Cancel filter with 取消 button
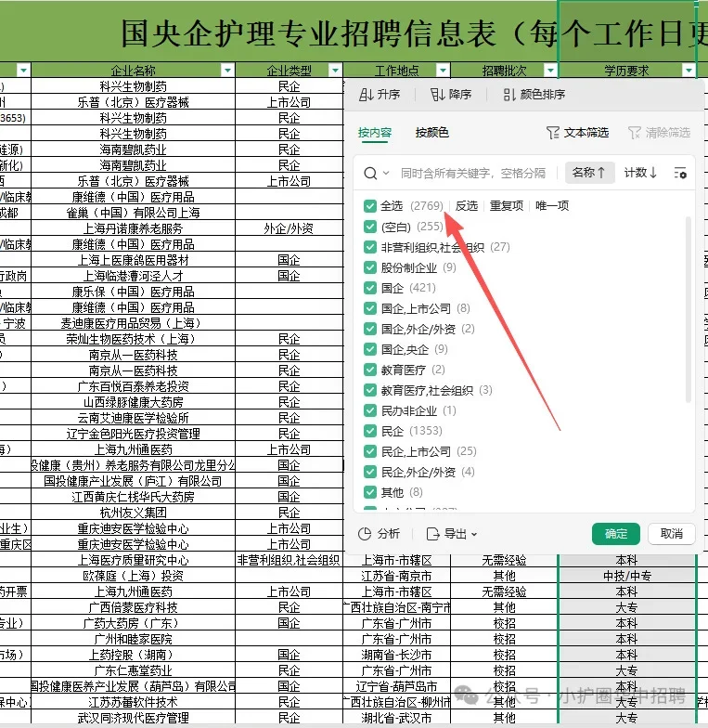 tap(672, 534)
